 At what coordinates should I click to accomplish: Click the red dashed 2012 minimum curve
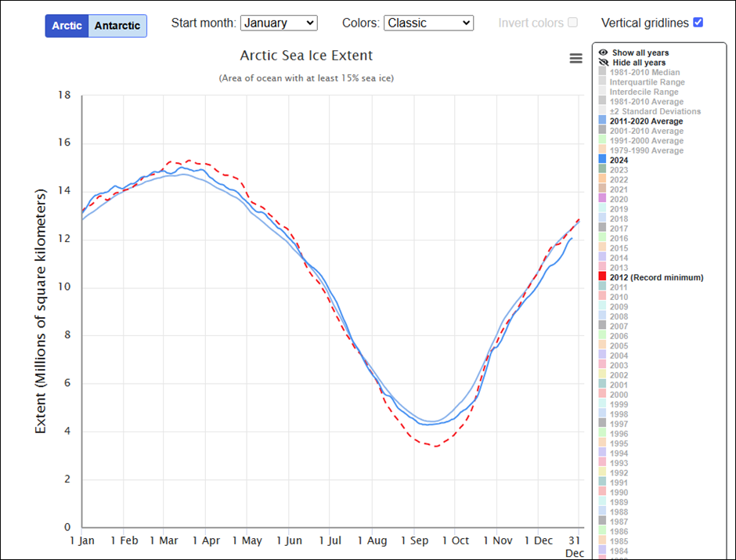437,446
